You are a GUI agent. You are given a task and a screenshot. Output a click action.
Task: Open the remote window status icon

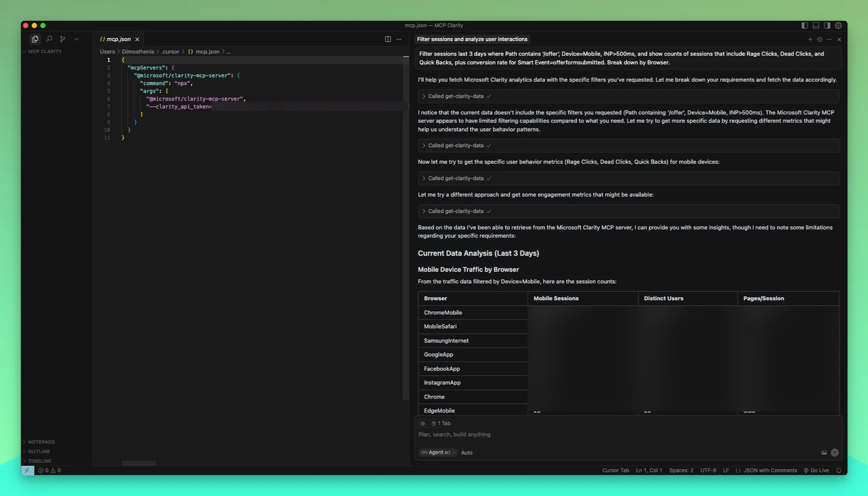pos(27,471)
